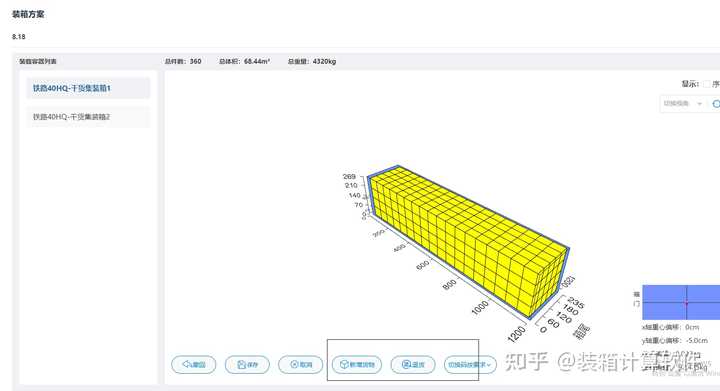
Task: Click the 600 length axis label
Action: [422, 265]
